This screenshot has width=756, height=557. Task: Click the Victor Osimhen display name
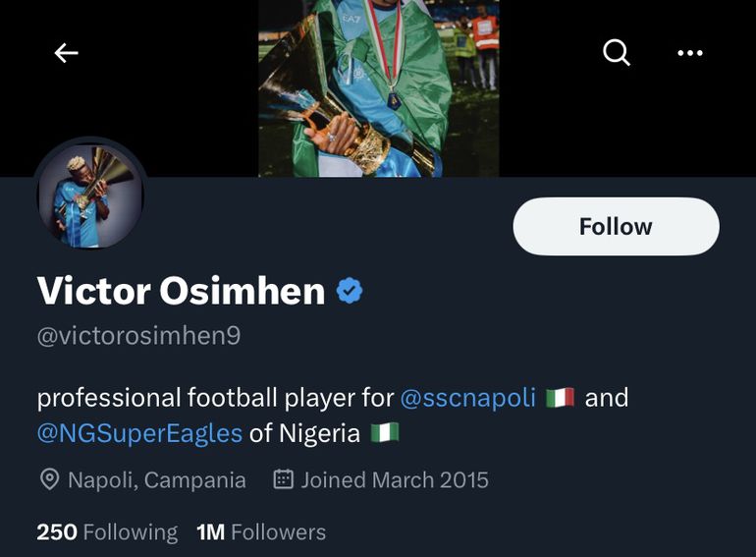tap(181, 291)
